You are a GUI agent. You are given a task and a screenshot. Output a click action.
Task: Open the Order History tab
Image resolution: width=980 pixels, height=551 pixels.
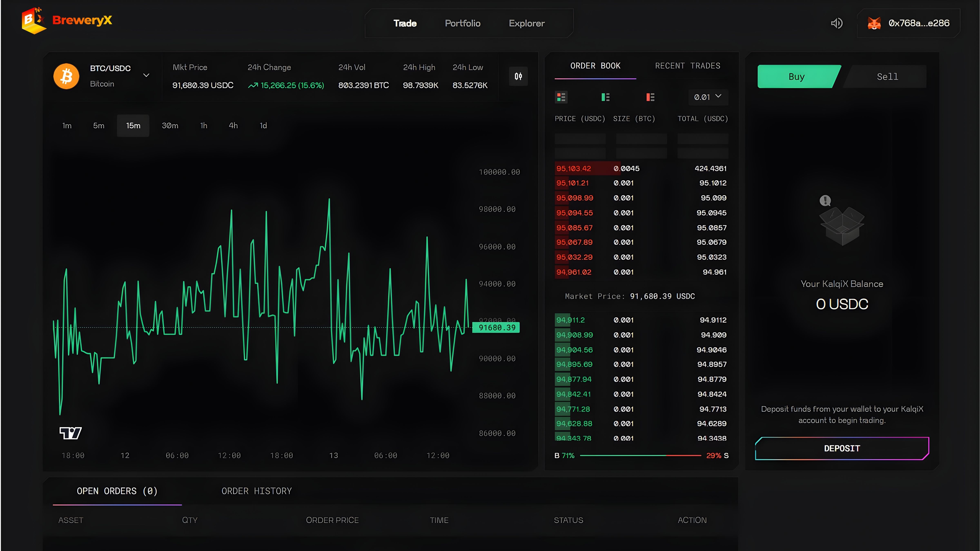tap(256, 491)
